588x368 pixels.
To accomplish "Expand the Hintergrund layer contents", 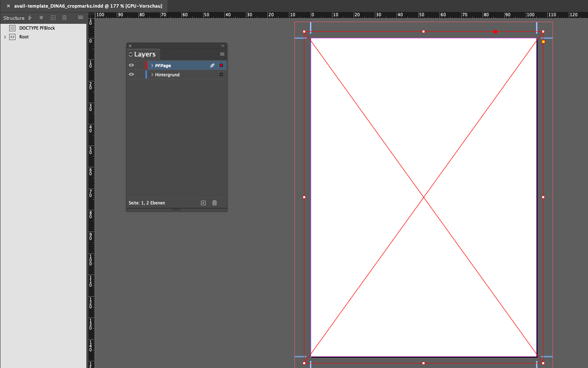I will coord(152,74).
